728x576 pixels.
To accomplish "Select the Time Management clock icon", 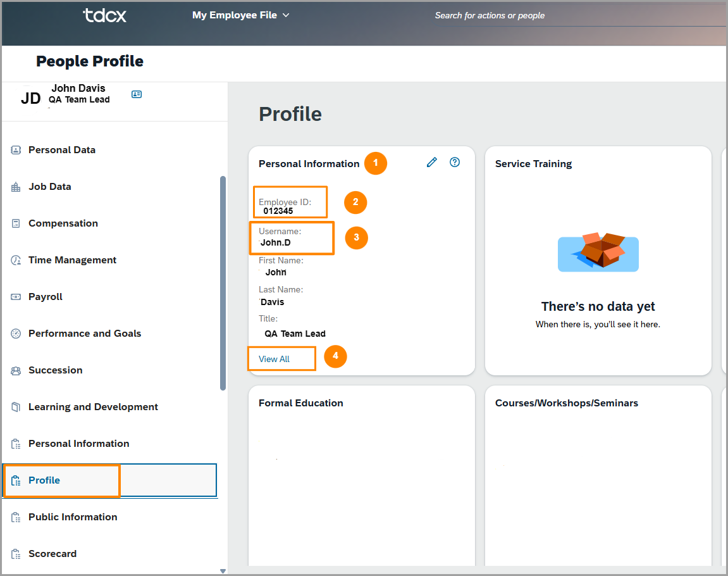I will click(16, 260).
